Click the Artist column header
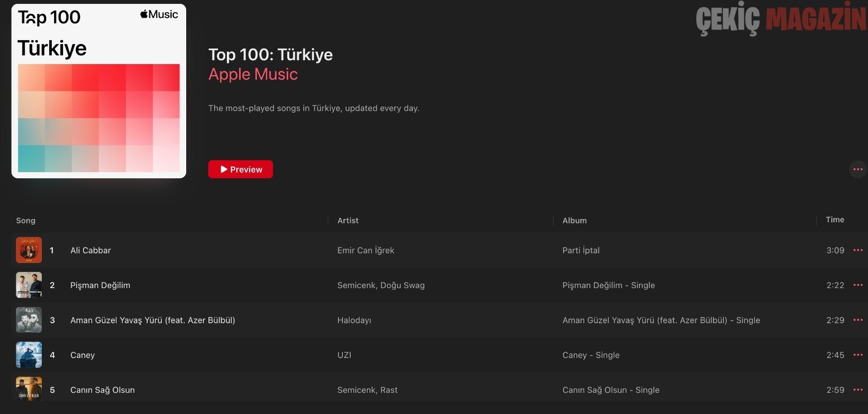868x414 pixels. point(348,221)
